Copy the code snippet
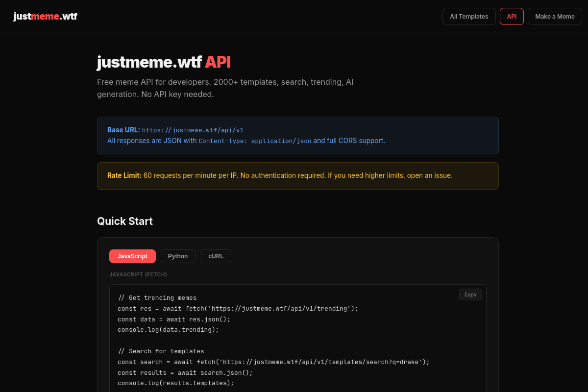 [470, 294]
